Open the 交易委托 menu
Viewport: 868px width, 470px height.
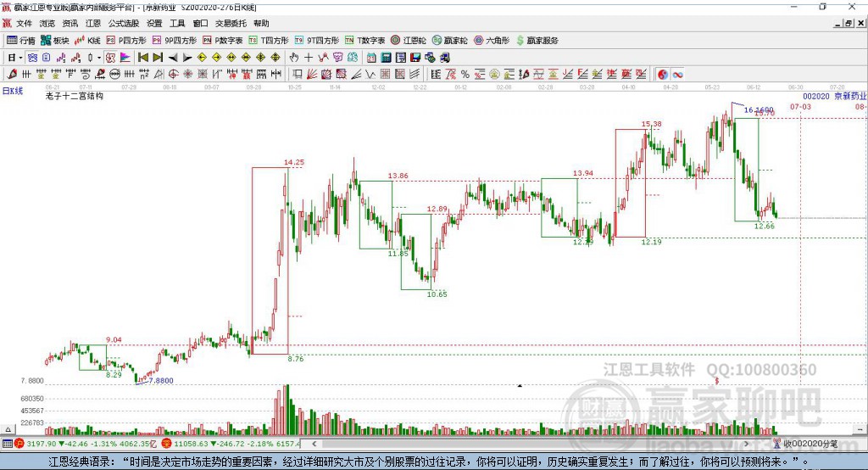(231, 23)
